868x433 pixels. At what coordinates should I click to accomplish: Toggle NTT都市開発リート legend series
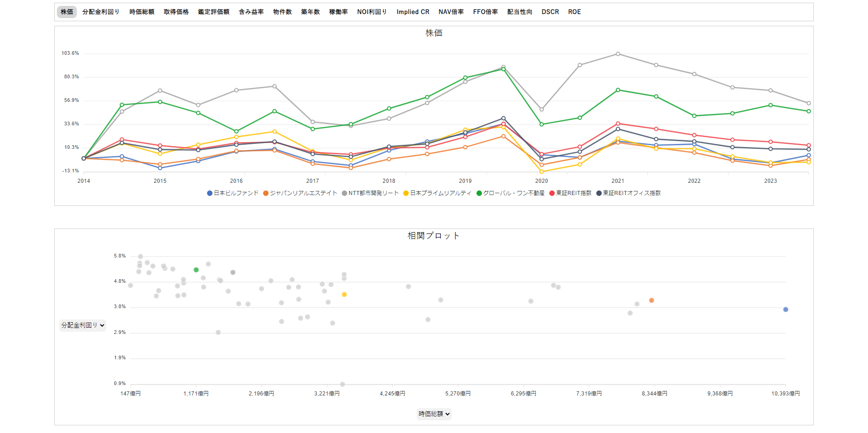point(370,193)
